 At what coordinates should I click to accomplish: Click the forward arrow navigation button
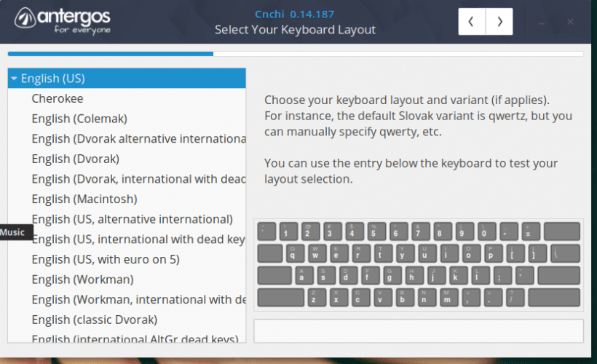499,22
